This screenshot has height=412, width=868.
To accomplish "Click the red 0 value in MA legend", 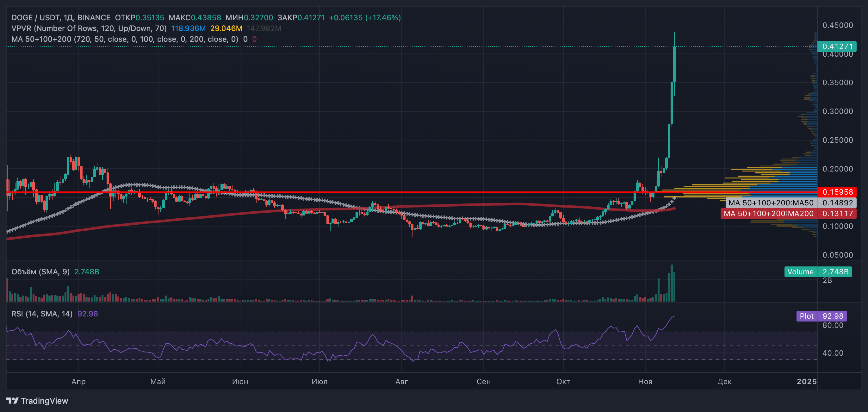I will click(254, 39).
